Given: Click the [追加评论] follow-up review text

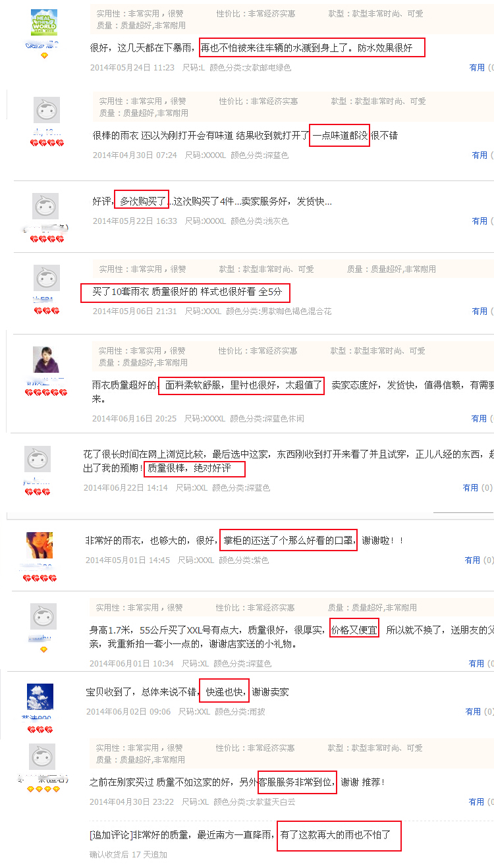Looking at the screenshot, I should (x=240, y=835).
